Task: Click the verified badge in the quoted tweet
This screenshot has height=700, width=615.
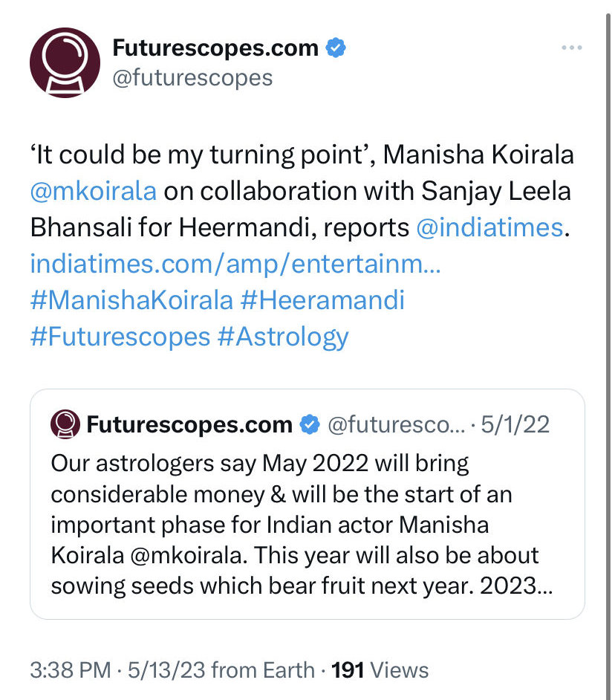Action: tap(310, 424)
